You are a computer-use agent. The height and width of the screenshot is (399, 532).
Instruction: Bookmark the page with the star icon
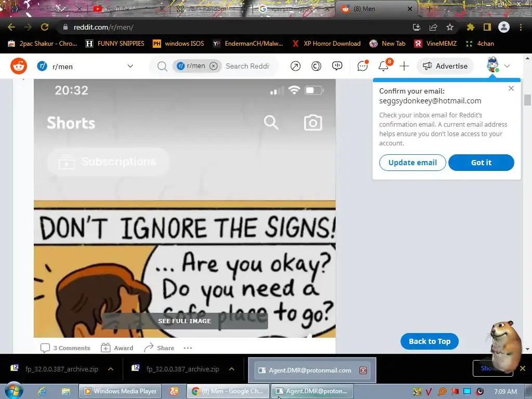click(x=450, y=27)
